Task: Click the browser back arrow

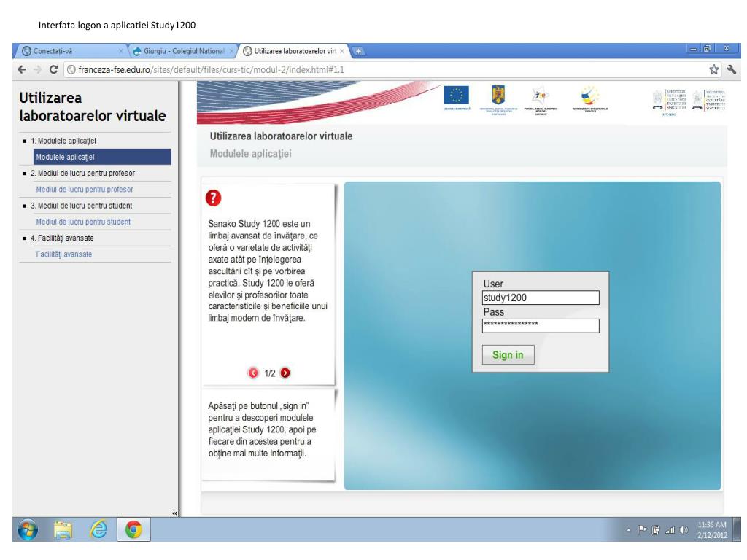Action: (22, 69)
